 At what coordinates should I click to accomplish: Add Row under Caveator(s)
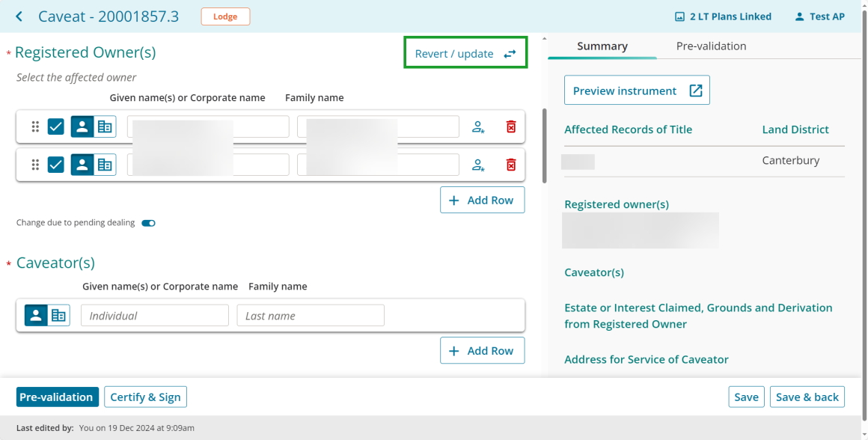[x=482, y=350]
